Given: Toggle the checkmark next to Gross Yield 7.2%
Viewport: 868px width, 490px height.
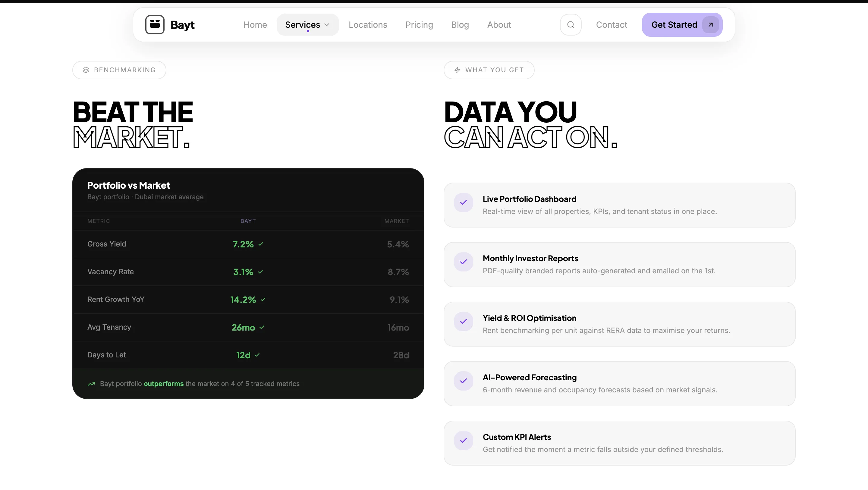Looking at the screenshot, I should tap(260, 244).
